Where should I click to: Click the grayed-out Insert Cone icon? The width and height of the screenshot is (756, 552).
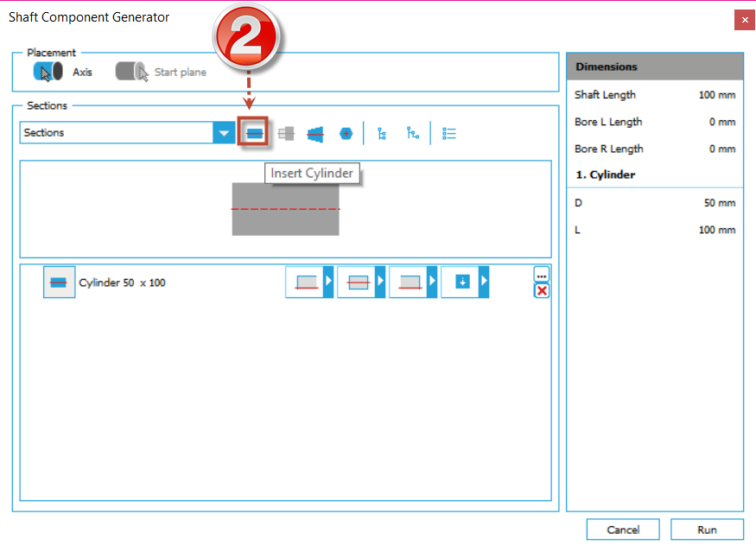pos(284,132)
